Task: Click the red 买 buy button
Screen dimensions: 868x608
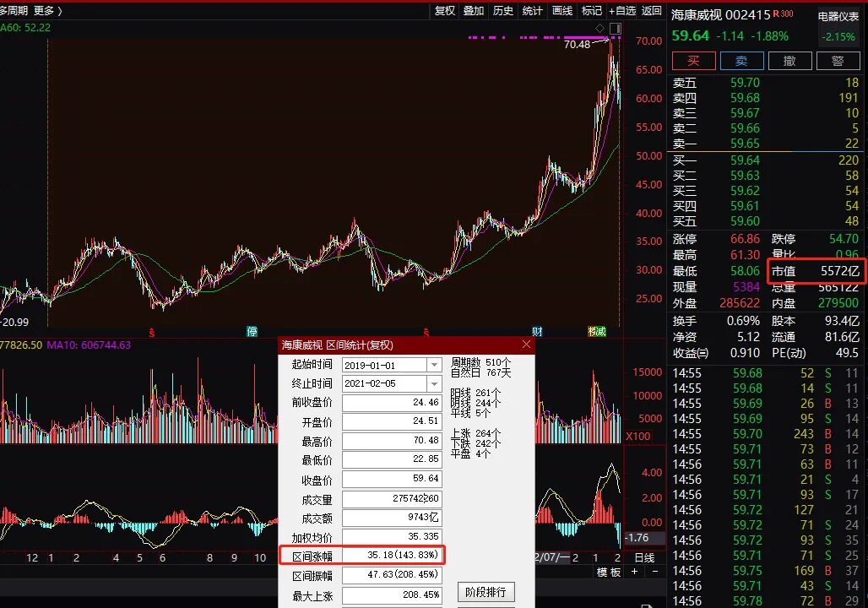Action: point(693,60)
